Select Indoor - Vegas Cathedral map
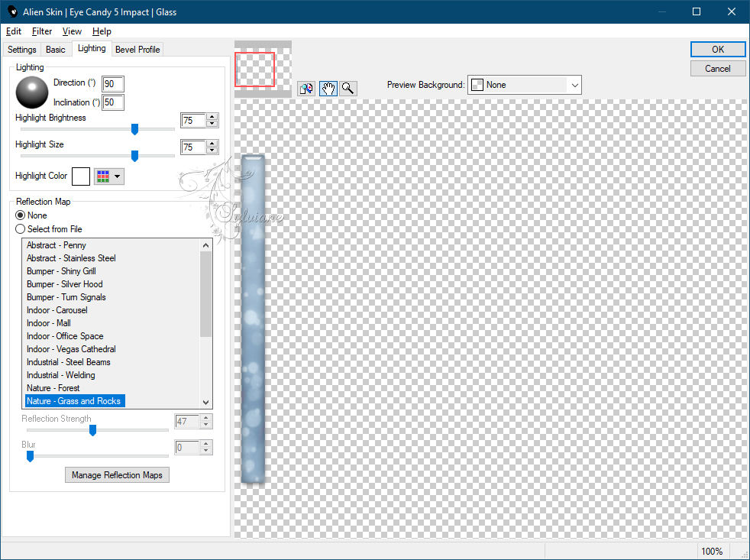This screenshot has height=560, width=750. coord(71,349)
